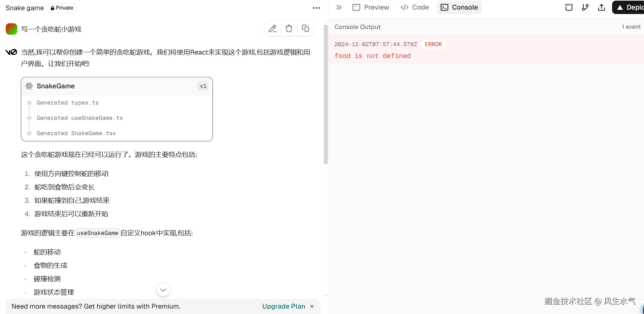Click the Deploy button
The width and height of the screenshot is (644, 314).
pyautogui.click(x=628, y=7)
